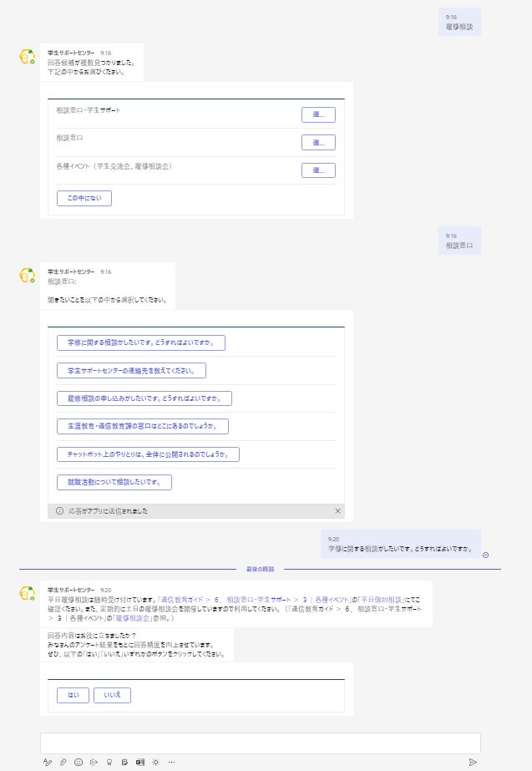Focus the message compose box
The width and height of the screenshot is (532, 771).
(260, 743)
